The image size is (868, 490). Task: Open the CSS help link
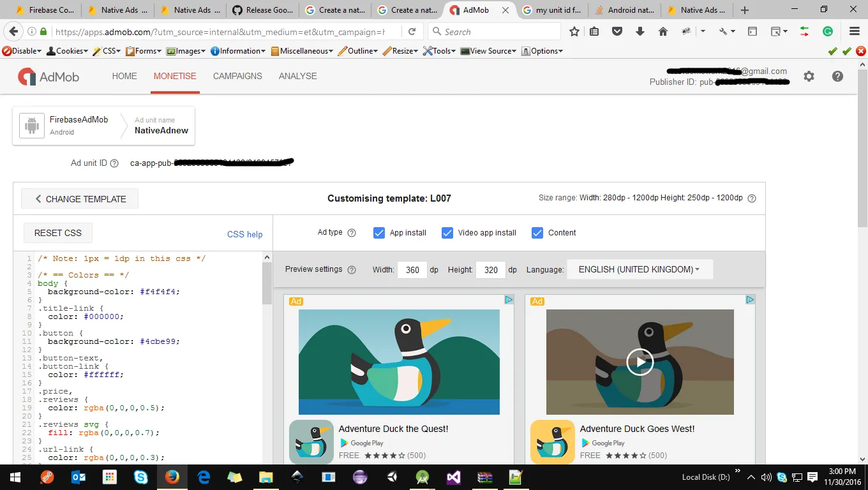245,234
